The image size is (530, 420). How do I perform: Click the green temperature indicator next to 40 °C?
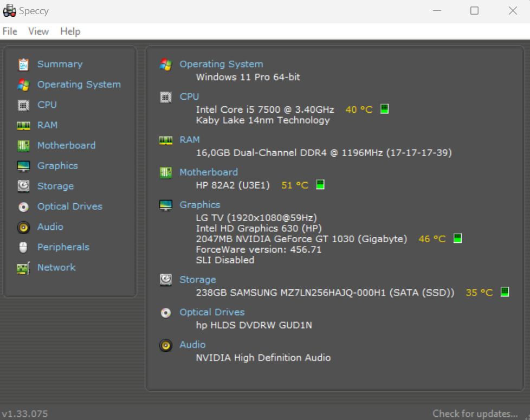[384, 108]
